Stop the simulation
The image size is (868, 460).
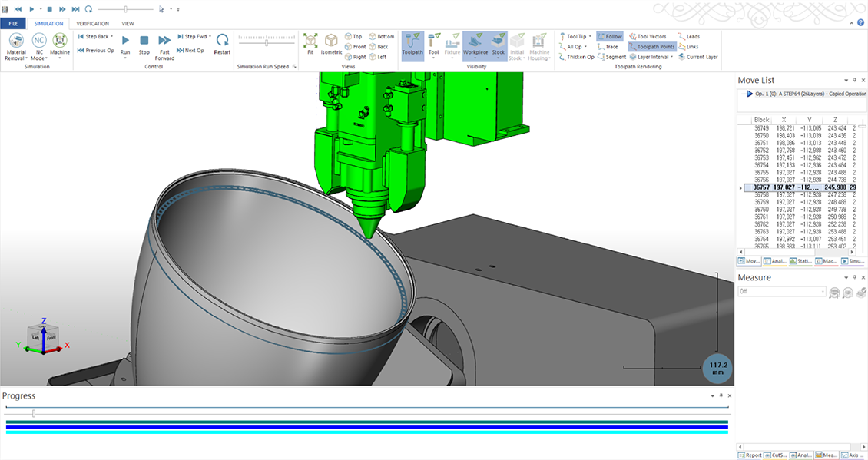tap(144, 44)
